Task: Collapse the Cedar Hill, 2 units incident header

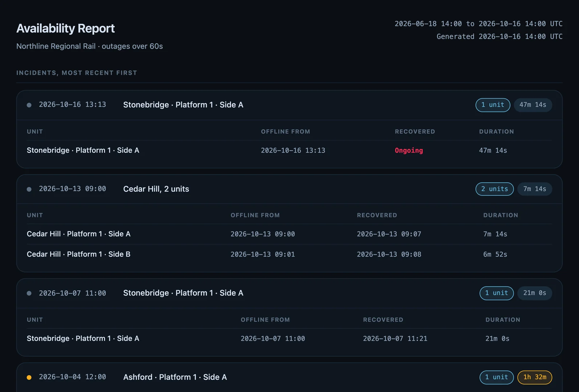Action: [x=289, y=189]
